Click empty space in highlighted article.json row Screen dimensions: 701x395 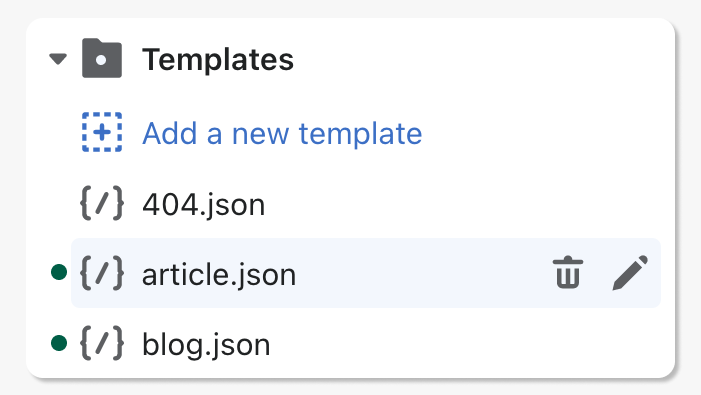pyautogui.click(x=420, y=273)
